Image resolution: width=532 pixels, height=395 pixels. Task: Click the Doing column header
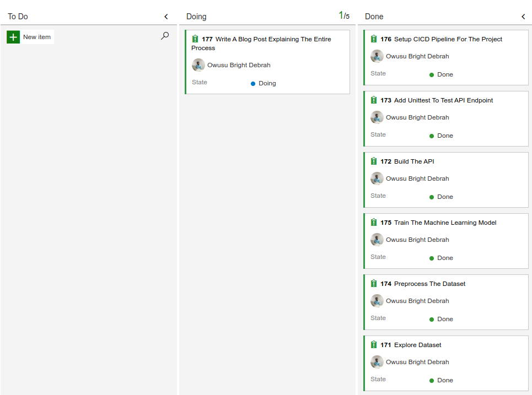(196, 17)
